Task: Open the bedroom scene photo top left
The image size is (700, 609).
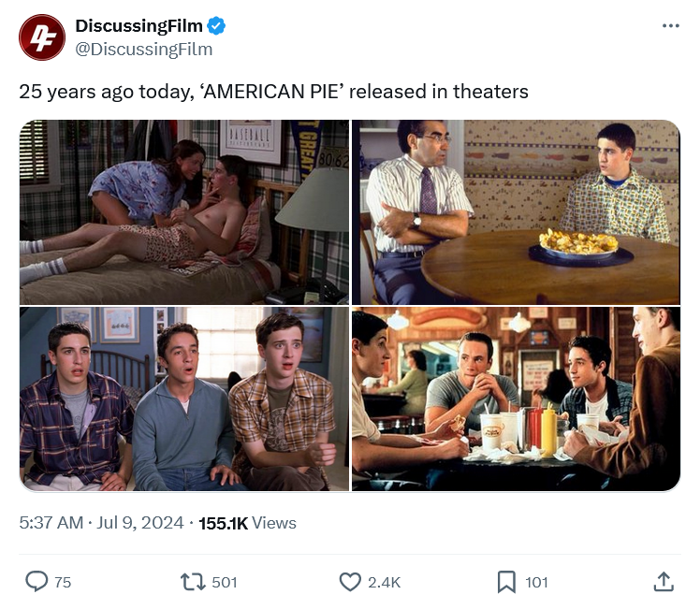Action: [184, 212]
